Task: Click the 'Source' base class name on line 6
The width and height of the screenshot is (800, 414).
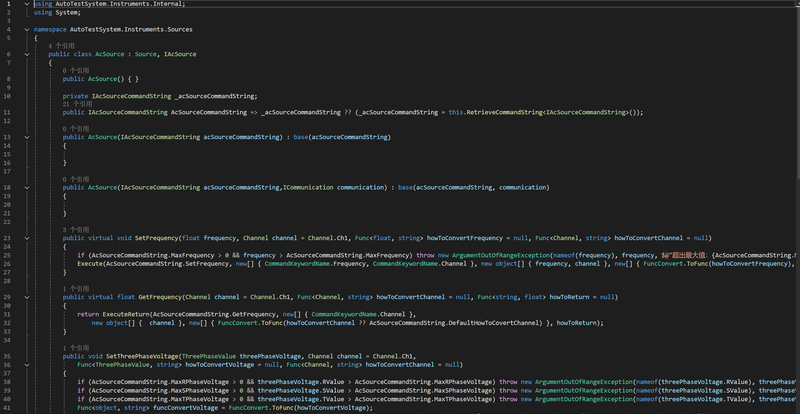Action: [145, 54]
